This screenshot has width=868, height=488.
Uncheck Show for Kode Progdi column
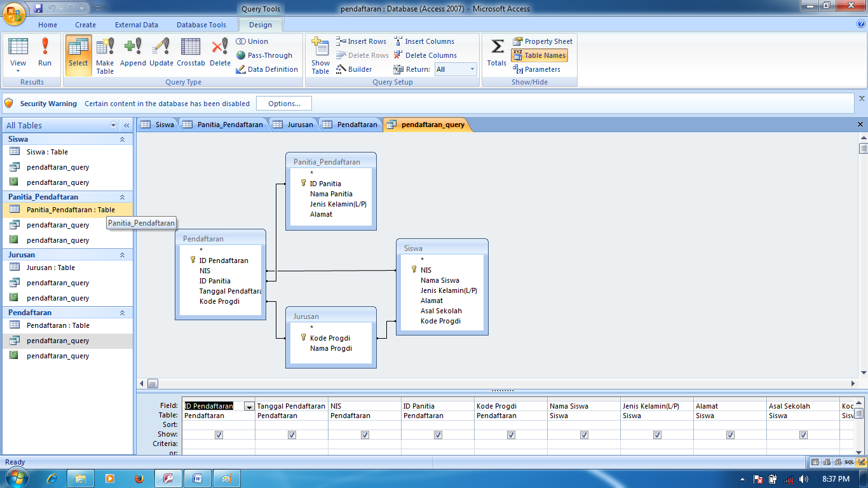click(511, 435)
